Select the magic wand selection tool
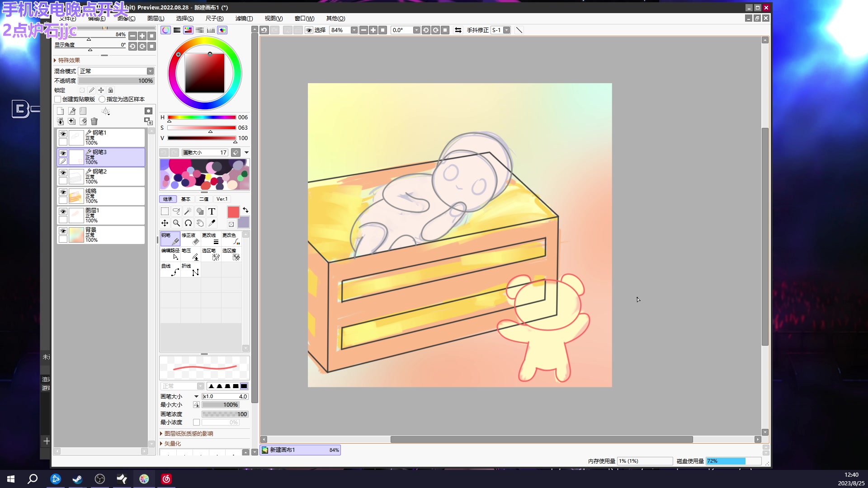Image resolution: width=868 pixels, height=488 pixels. [x=188, y=211]
